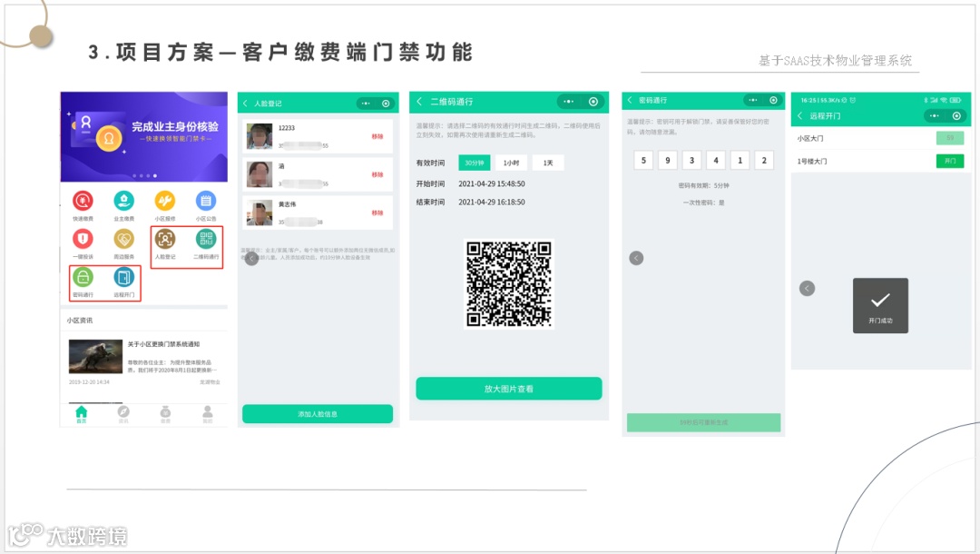
Task: Go back from the 密码通行 screen
Action: coord(630,100)
